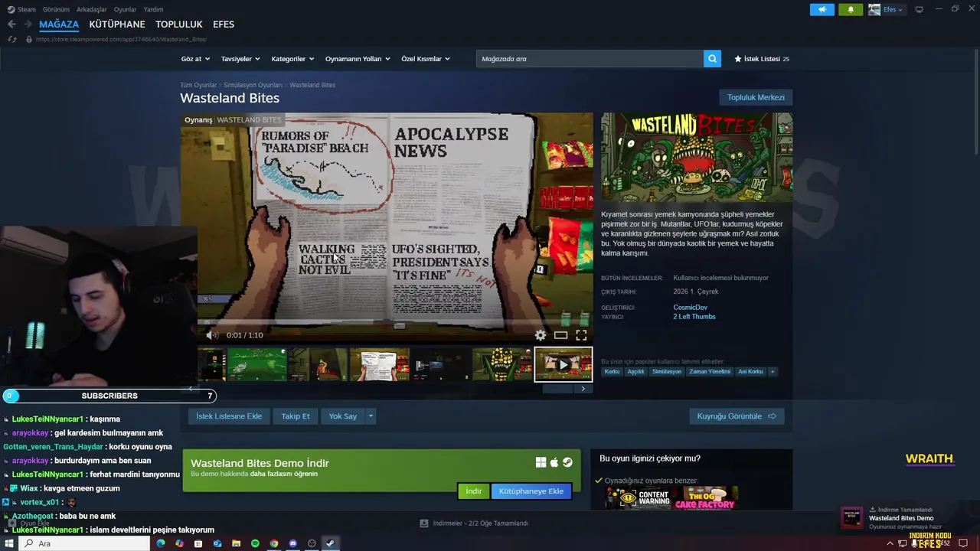Switch to the MAĞAZA tab
Viewport: 980px width, 551px height.
tap(59, 24)
